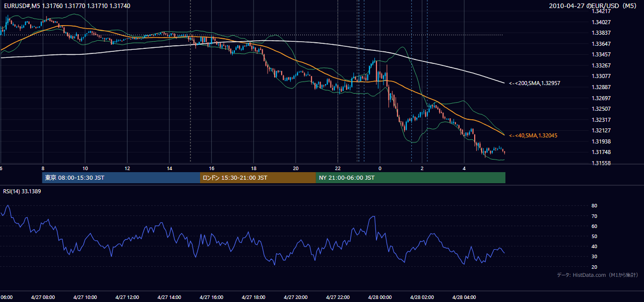Click the 東京 08:00-15:30 JST session bar
The width and height of the screenshot is (644, 302).
click(x=121, y=178)
